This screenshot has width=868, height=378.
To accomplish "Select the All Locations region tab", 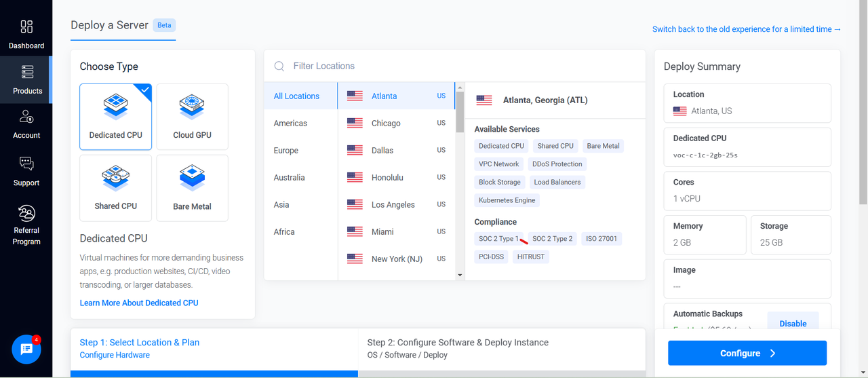I will click(300, 96).
